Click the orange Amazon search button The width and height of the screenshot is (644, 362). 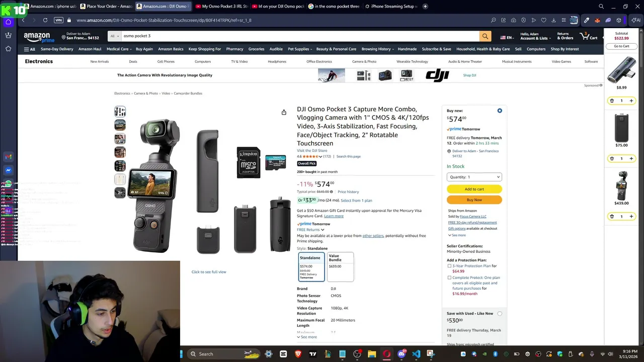485,36
